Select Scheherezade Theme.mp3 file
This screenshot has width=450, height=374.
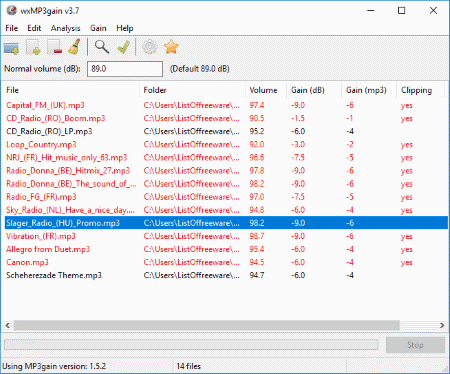click(54, 275)
